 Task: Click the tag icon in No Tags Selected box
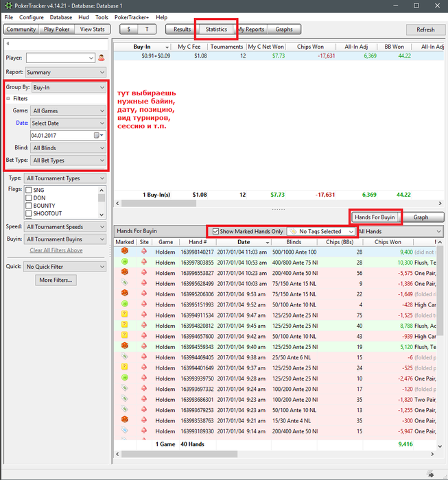point(293,232)
